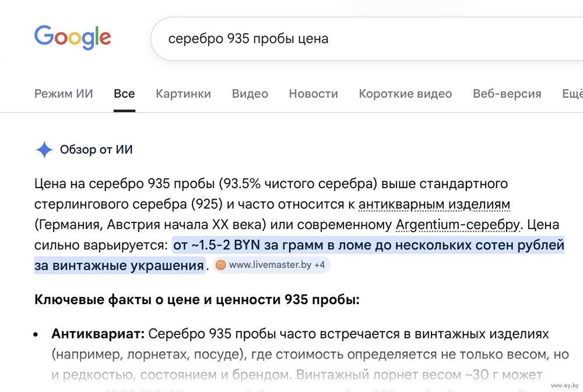Open the антикварным изделиям underlined link
The width and height of the screenshot is (583, 392).
coord(434,204)
